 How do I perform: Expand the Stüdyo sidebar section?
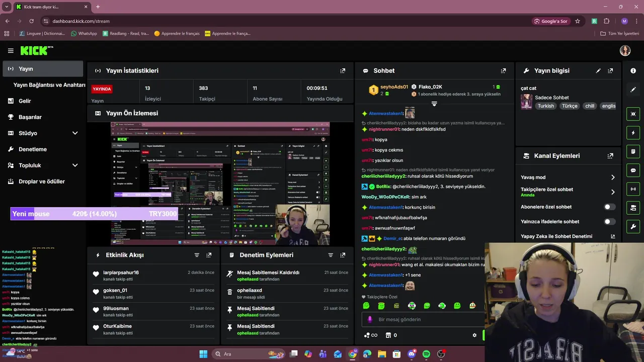75,133
